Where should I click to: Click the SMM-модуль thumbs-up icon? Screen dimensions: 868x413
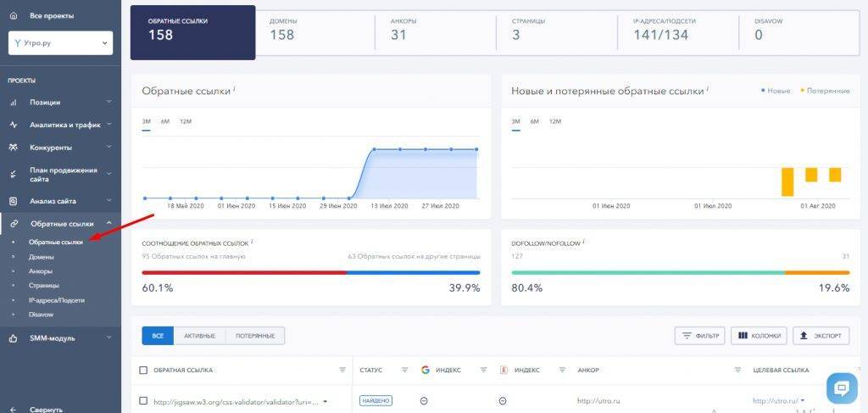13,338
